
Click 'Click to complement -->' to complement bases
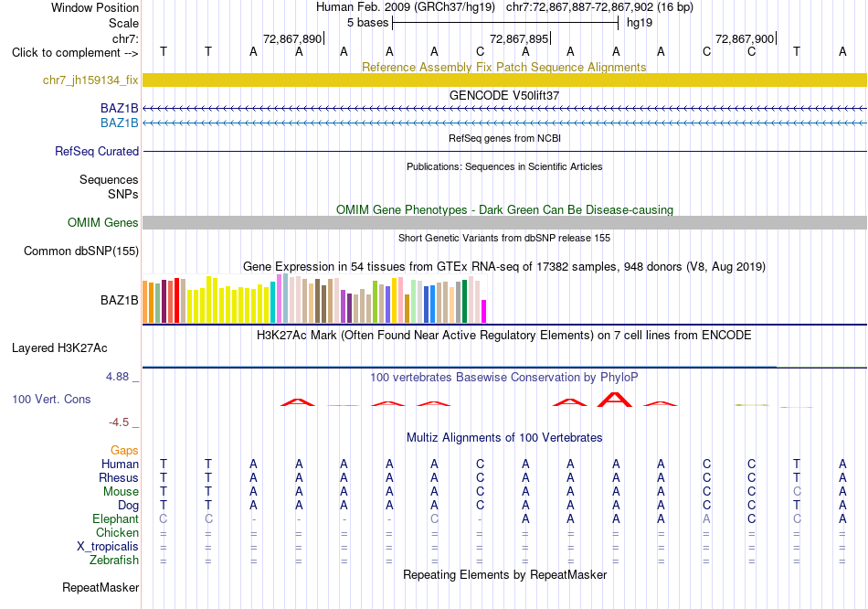pos(75,53)
